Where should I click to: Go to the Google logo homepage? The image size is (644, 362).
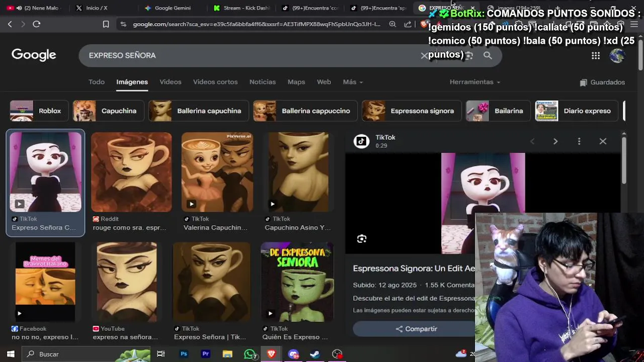(x=34, y=55)
